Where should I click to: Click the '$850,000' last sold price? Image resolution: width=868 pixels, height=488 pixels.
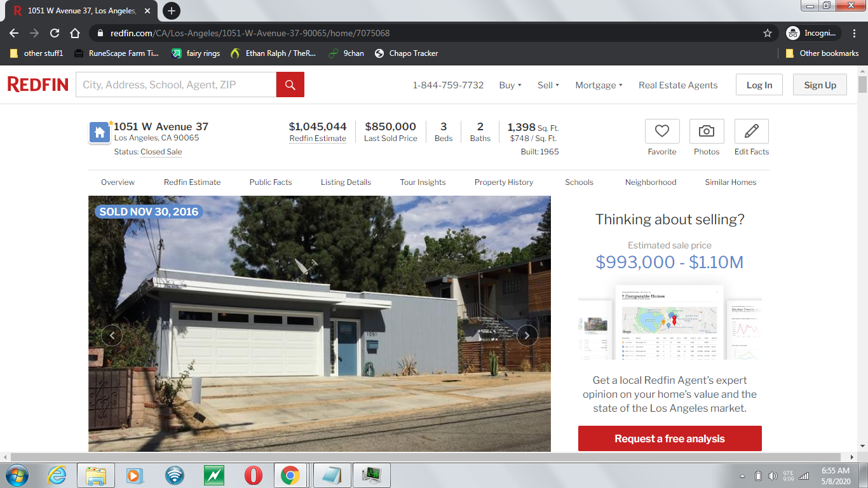[390, 127]
